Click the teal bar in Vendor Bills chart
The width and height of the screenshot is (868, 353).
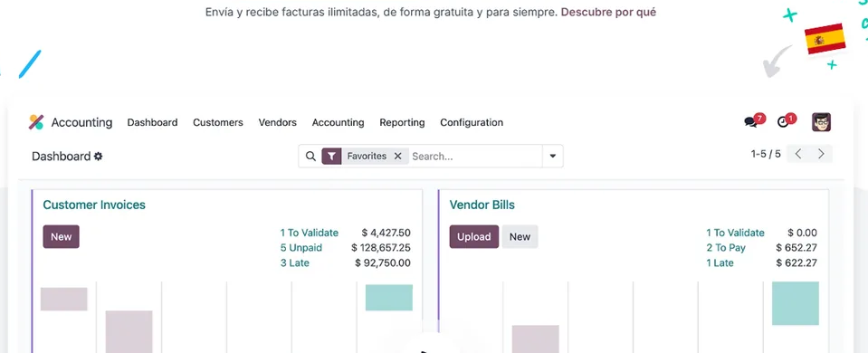[x=795, y=303]
